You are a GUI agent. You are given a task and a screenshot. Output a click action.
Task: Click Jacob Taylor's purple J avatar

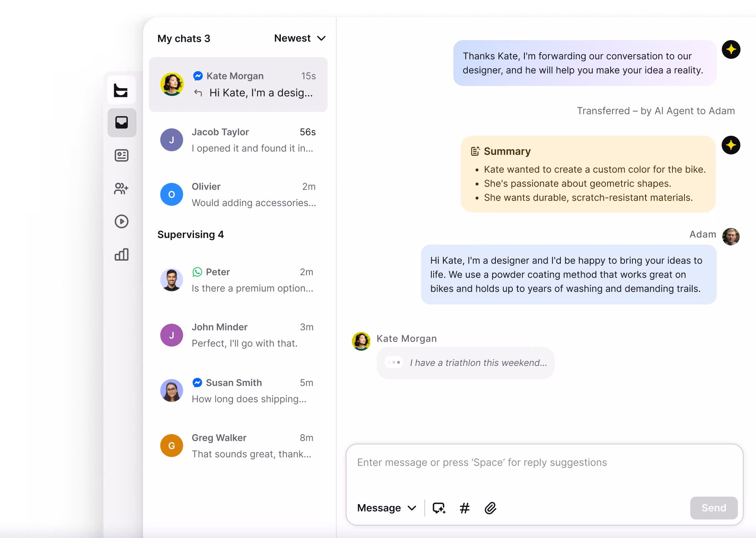coord(172,140)
